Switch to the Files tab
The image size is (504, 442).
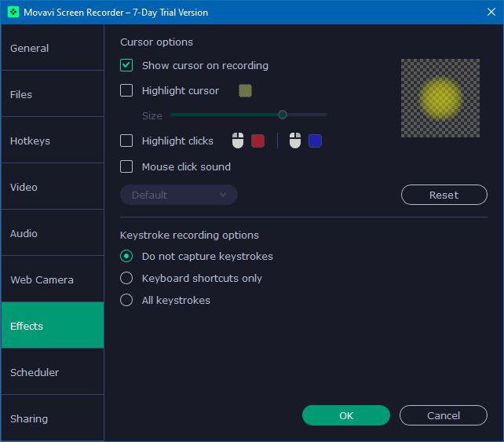[53, 94]
